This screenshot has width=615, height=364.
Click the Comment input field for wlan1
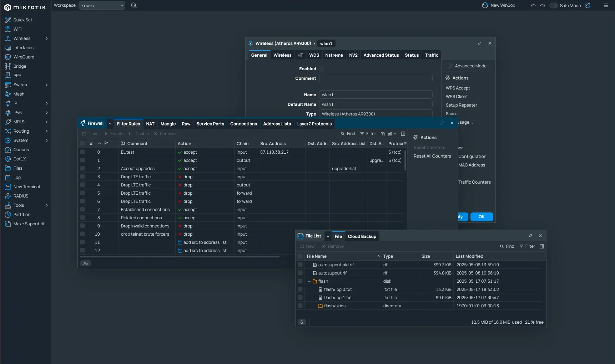pyautogui.click(x=375, y=78)
